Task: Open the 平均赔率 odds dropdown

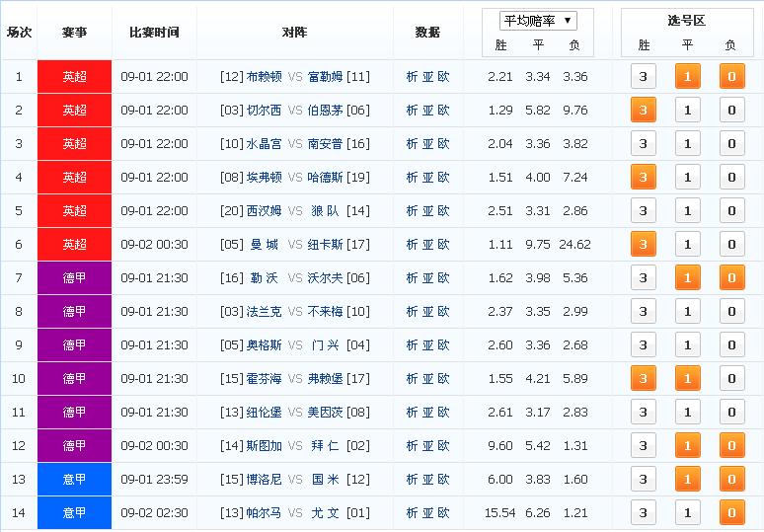Action: [538, 21]
